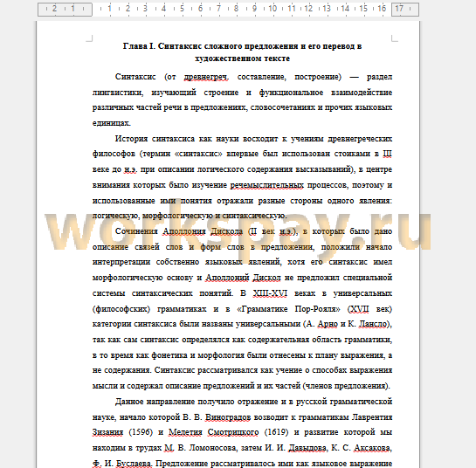Click the word 'единицах' ending first paragraph
The width and height of the screenshot is (476, 468).
[x=112, y=123]
